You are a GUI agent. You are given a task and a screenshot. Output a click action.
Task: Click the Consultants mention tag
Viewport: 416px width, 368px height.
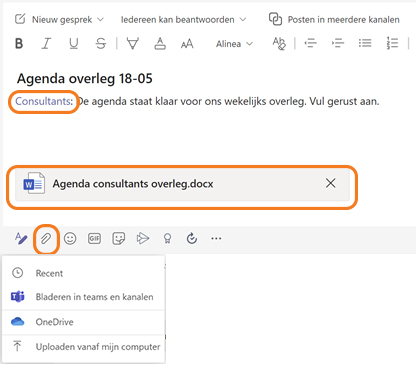click(44, 101)
